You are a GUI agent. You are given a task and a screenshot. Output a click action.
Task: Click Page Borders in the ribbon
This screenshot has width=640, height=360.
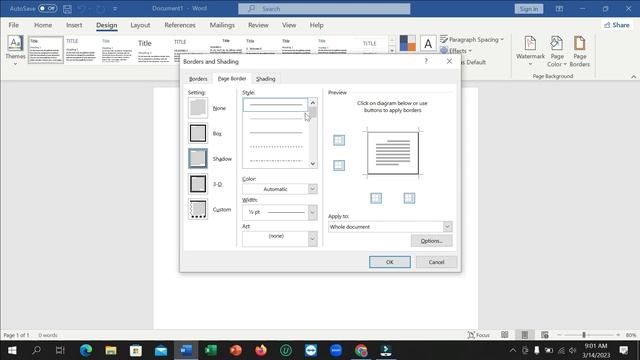pos(580,51)
